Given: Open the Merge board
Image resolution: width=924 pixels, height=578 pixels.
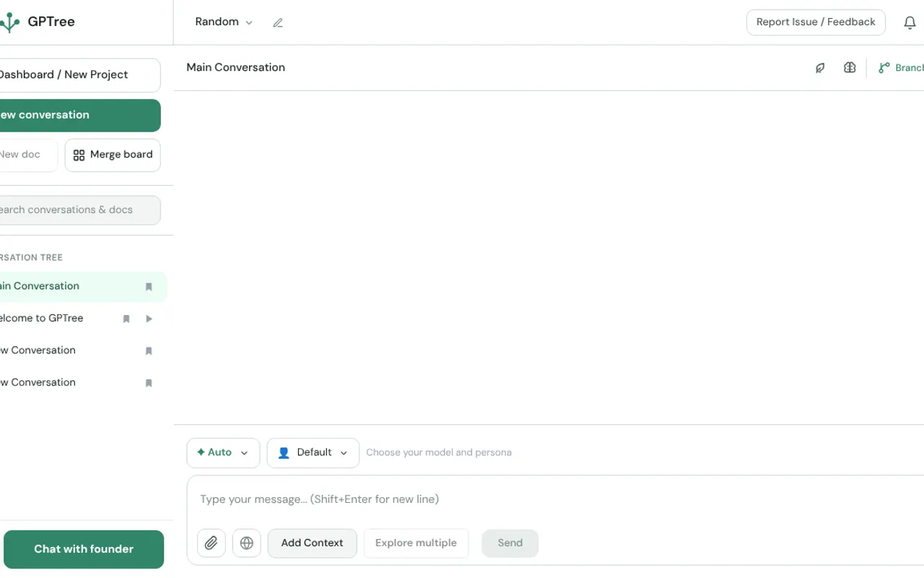Looking at the screenshot, I should pos(113,155).
